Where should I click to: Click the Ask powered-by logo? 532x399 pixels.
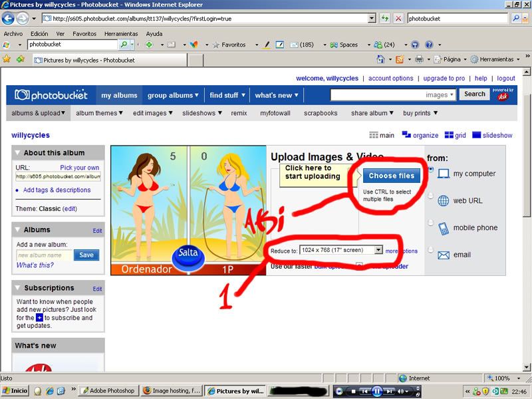tap(503, 96)
